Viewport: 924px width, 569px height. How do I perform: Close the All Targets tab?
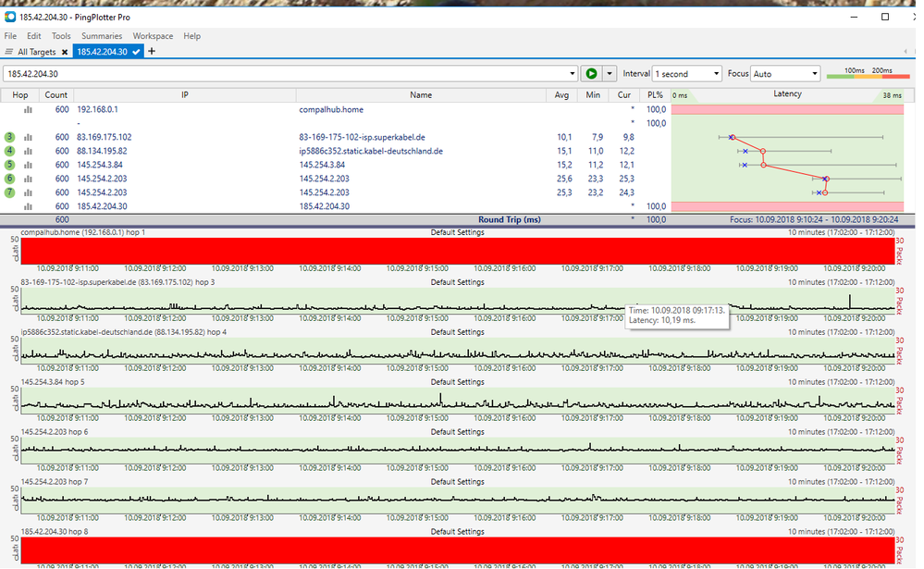click(65, 52)
